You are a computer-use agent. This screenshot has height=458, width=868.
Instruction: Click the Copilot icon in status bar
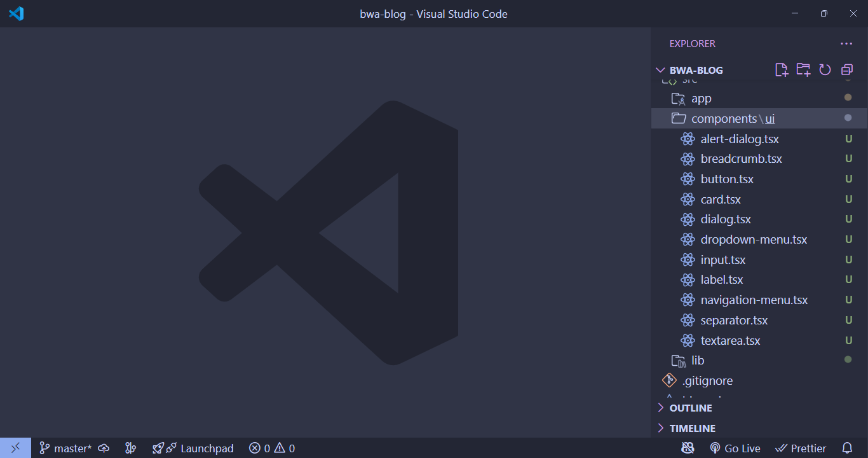(688, 448)
